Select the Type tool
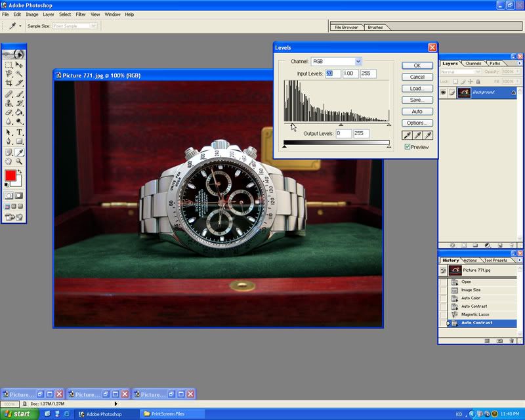The width and height of the screenshot is (525, 420). (x=19, y=133)
